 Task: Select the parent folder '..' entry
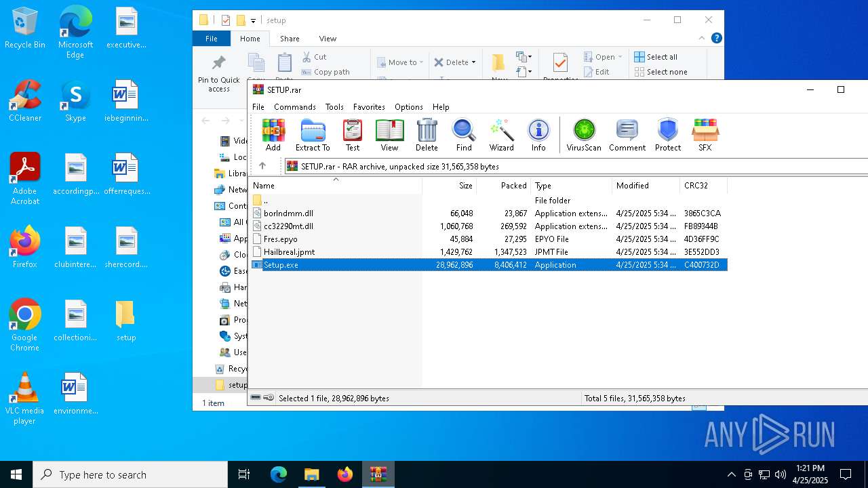point(488,200)
